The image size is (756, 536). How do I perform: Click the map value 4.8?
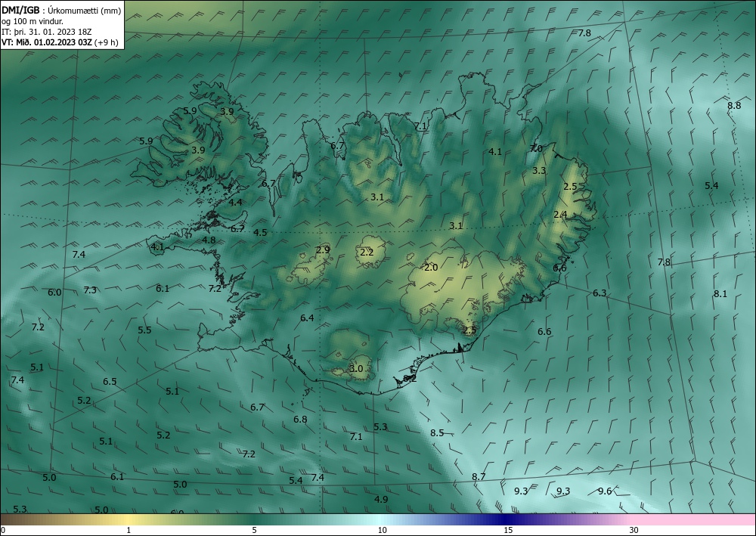(x=209, y=240)
